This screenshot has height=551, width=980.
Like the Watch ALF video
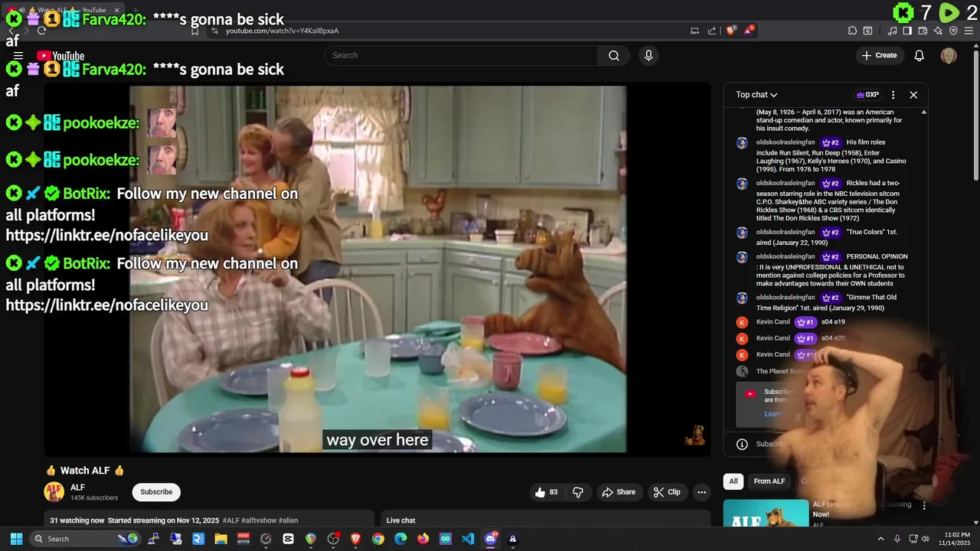click(x=547, y=492)
